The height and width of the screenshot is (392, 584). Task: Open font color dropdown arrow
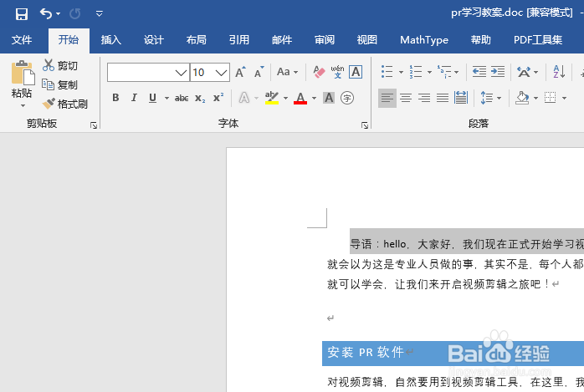(x=314, y=98)
